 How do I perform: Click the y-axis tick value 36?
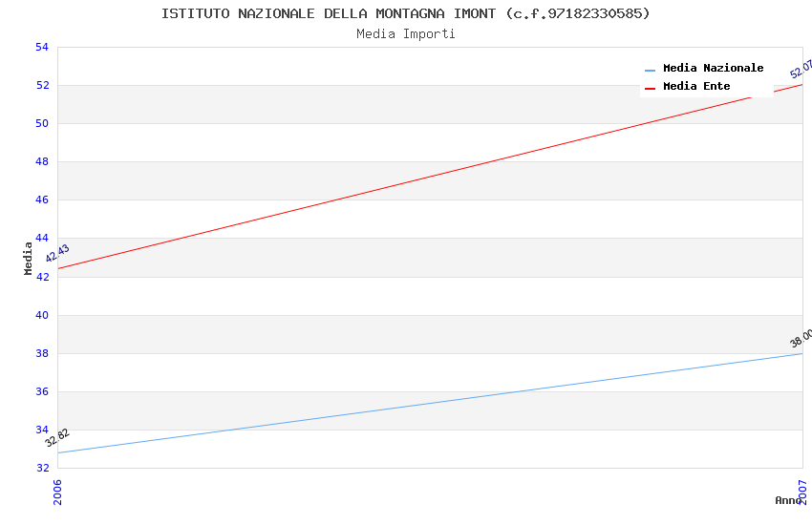click(x=42, y=392)
